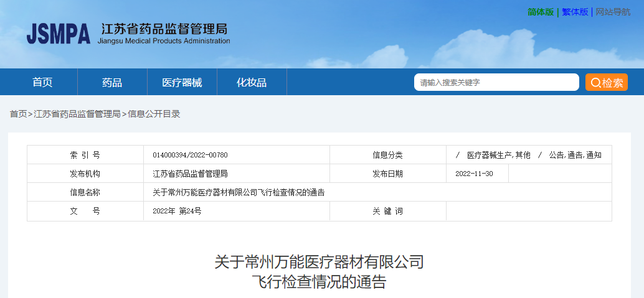644x298 pixels.
Task: Click 江苏省药品监督管理局 in the table
Action: pos(190,174)
